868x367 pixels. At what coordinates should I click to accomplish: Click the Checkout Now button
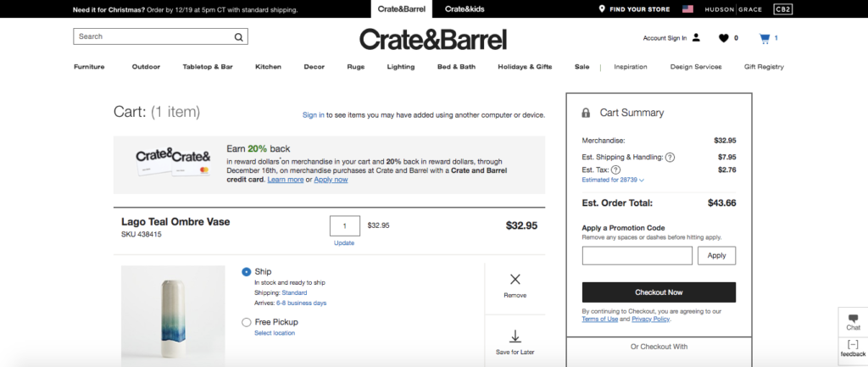click(x=659, y=292)
